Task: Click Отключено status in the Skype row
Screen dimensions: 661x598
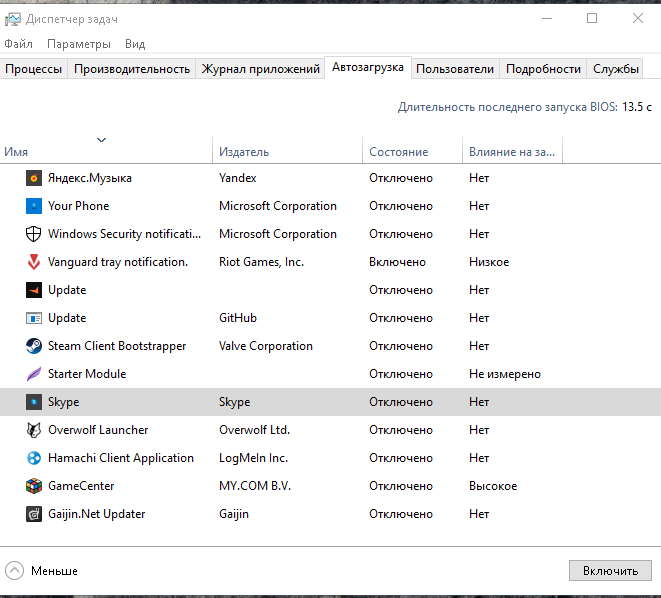Action: pos(400,402)
